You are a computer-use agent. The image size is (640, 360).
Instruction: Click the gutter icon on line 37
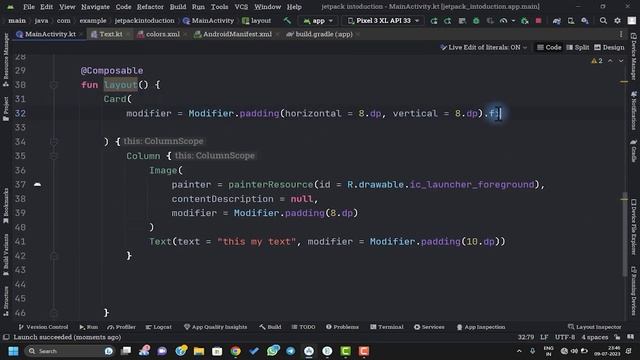pyautogui.click(x=37, y=184)
